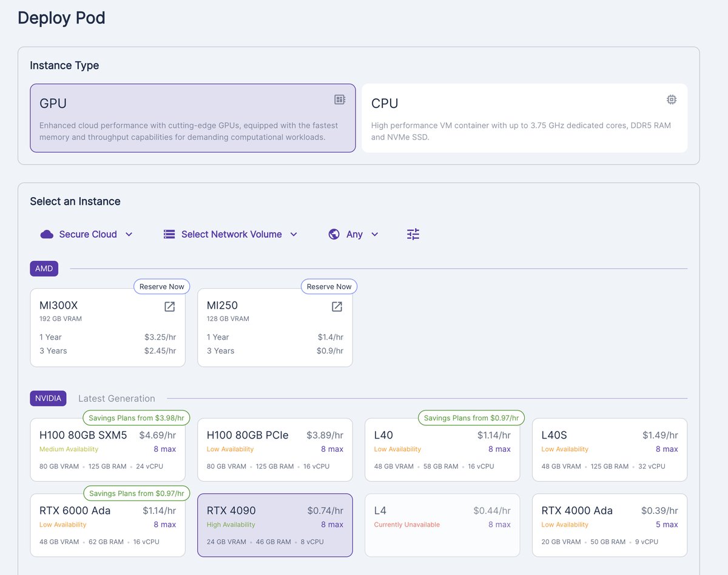Viewport: 728px width, 575px height.
Task: Open the Select Network Volume dropdown
Action: (231, 234)
